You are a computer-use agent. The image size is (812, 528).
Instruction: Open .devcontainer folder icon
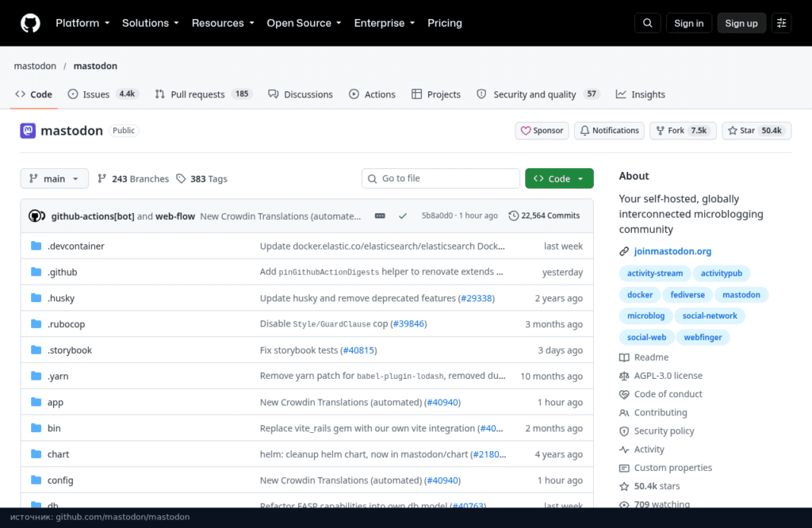pos(36,246)
